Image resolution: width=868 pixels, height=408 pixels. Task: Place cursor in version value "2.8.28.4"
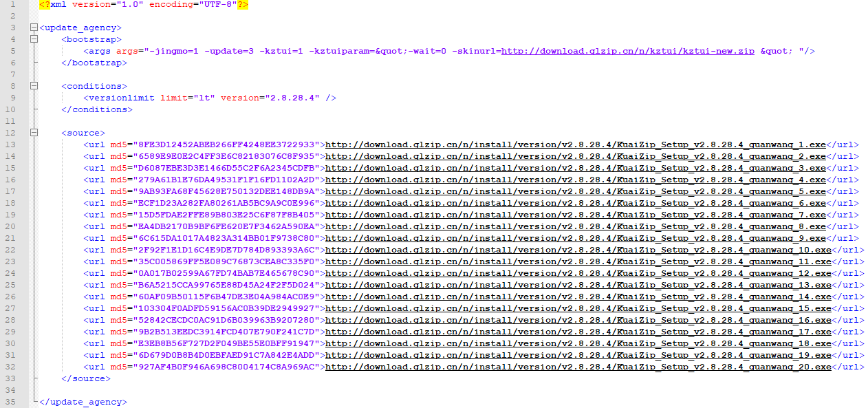point(292,98)
